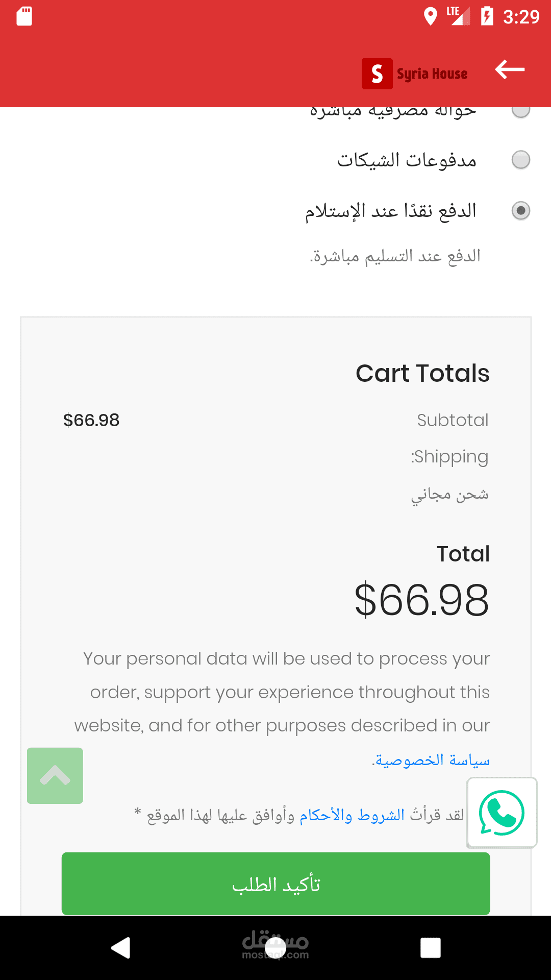Tap the scroll-to-top chevron button
Viewport: 551px width, 980px height.
tap(55, 776)
